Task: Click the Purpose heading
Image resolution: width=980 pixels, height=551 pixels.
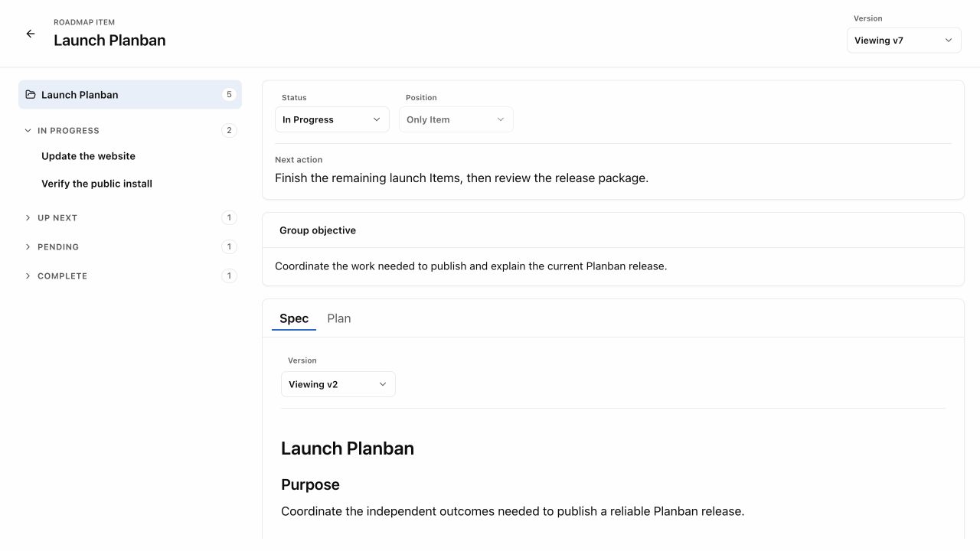Action: pyautogui.click(x=310, y=484)
